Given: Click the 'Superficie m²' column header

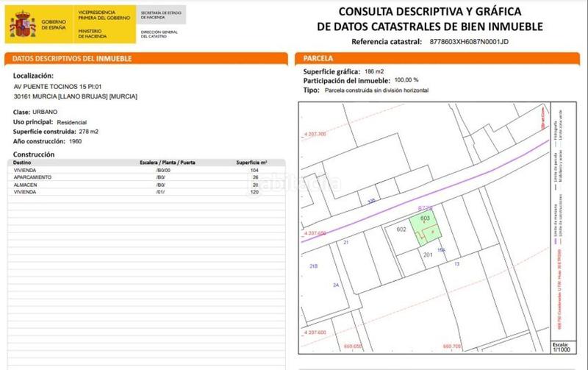Looking at the screenshot, I should click(x=251, y=163).
